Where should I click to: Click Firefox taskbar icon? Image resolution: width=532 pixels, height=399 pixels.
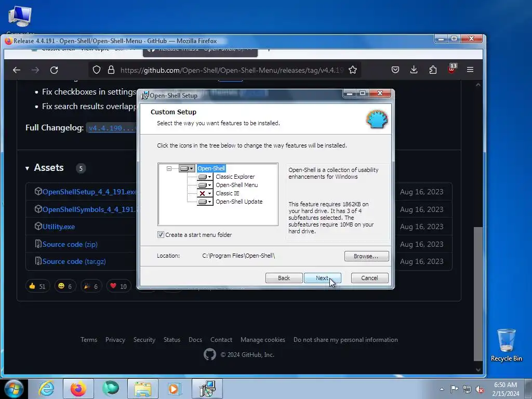(x=78, y=389)
